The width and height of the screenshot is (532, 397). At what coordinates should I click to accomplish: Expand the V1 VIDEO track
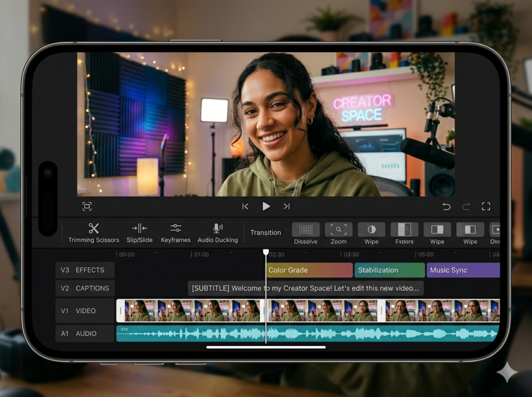pos(85,311)
